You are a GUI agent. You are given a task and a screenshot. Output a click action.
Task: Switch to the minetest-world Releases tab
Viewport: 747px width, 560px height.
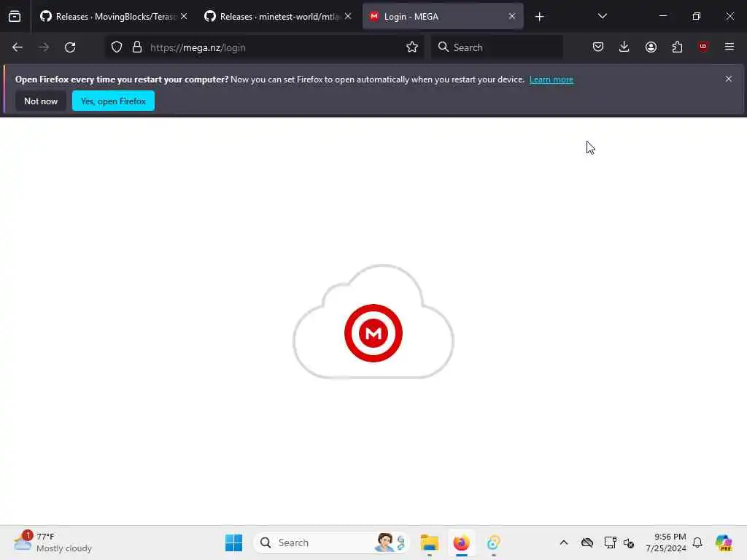coord(278,17)
